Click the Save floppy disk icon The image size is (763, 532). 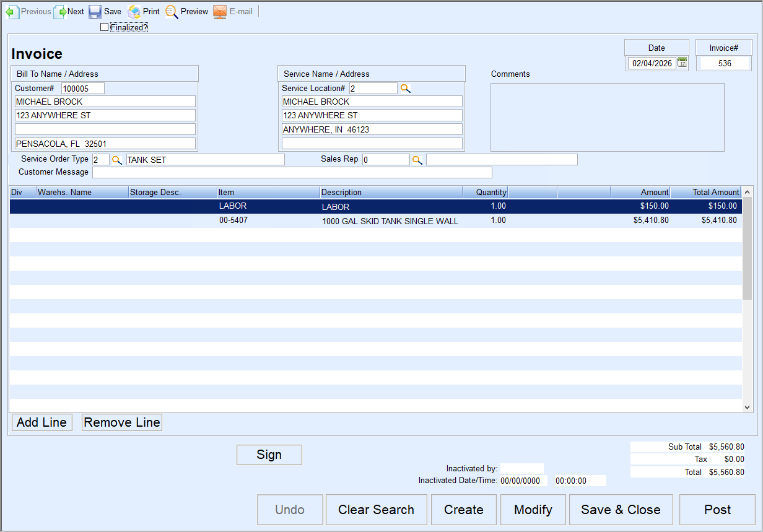point(95,12)
